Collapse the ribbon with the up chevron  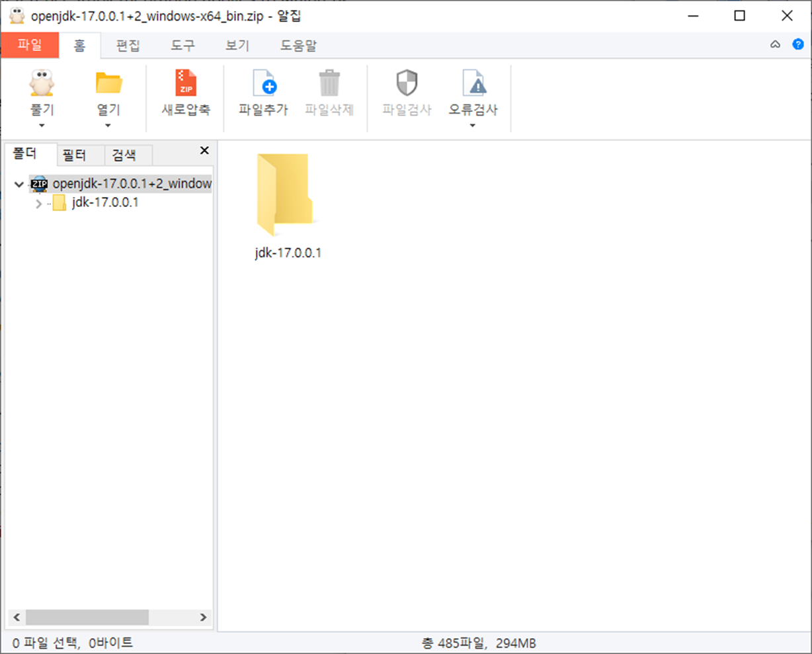tap(775, 45)
